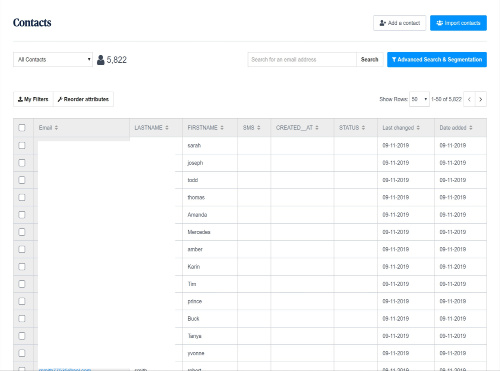The width and height of the screenshot is (500, 371).
Task: Sort by FIRSTNAME column
Action: (x=205, y=128)
